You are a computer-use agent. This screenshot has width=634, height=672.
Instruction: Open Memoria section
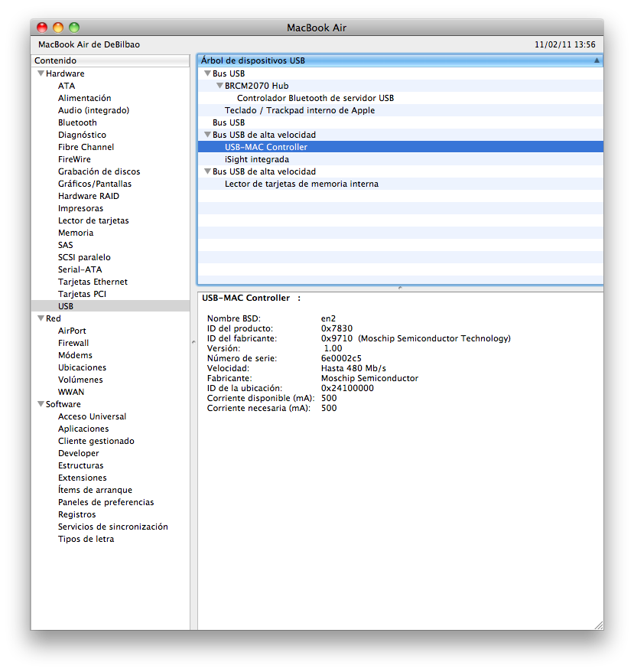pos(76,233)
